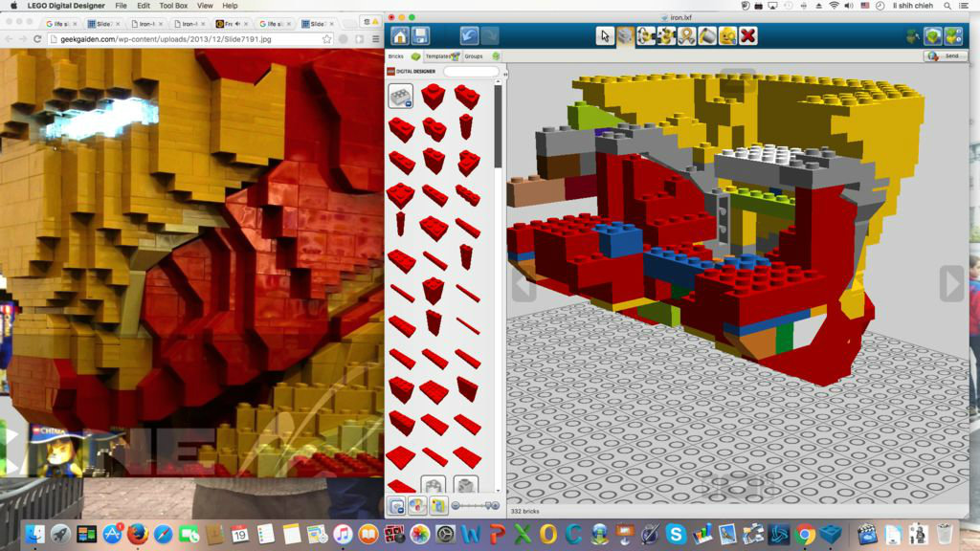
Task: Open System Preferences from the Dock
Action: [x=445, y=534]
